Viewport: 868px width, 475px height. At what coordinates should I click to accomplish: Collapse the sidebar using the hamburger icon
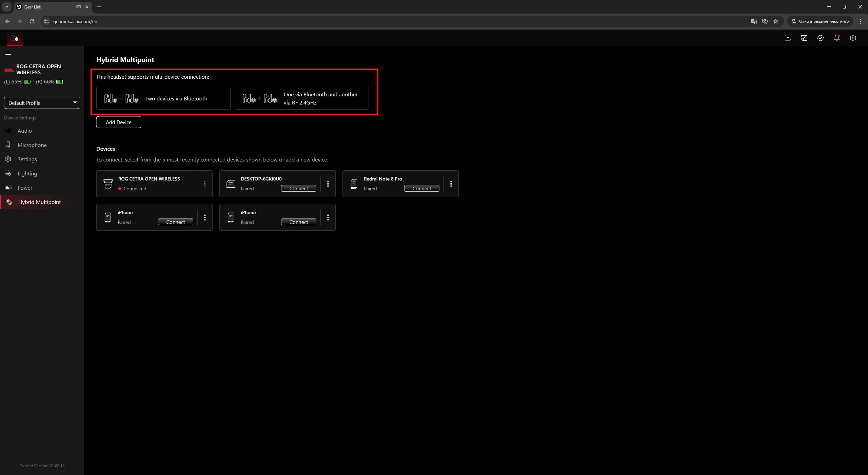point(8,54)
